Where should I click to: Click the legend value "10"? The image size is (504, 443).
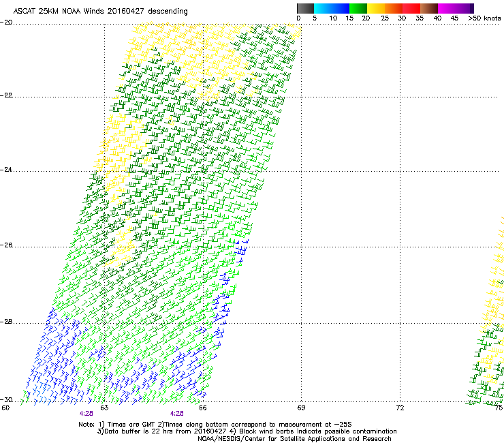333,18
